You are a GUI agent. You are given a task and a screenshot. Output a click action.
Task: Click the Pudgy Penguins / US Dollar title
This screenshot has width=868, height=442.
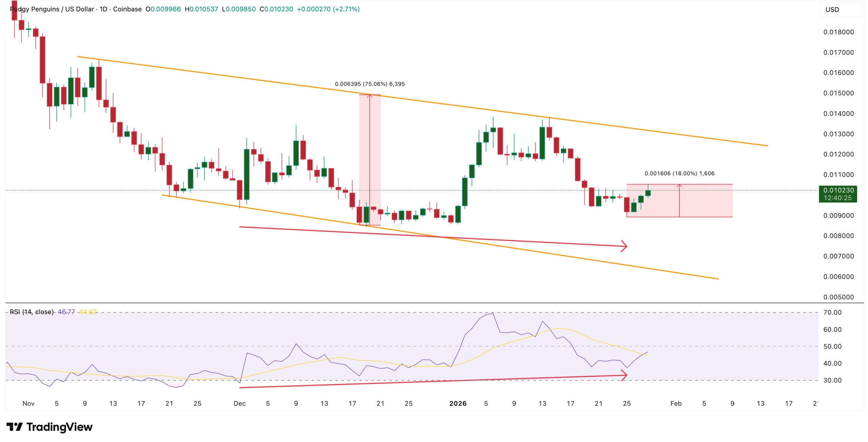pos(52,9)
